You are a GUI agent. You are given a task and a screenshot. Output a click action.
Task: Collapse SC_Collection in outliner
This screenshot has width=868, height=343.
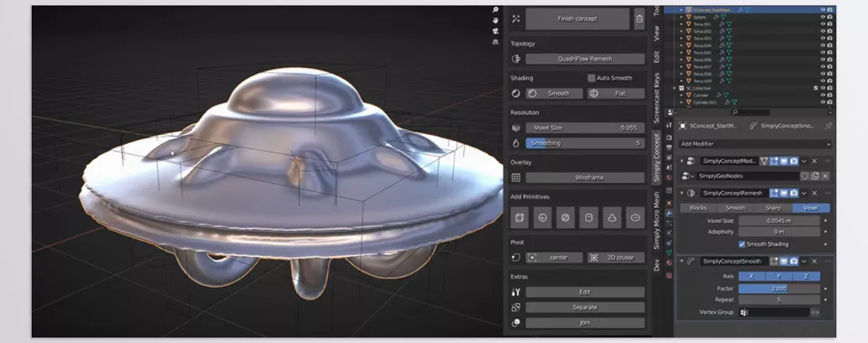[x=675, y=88]
